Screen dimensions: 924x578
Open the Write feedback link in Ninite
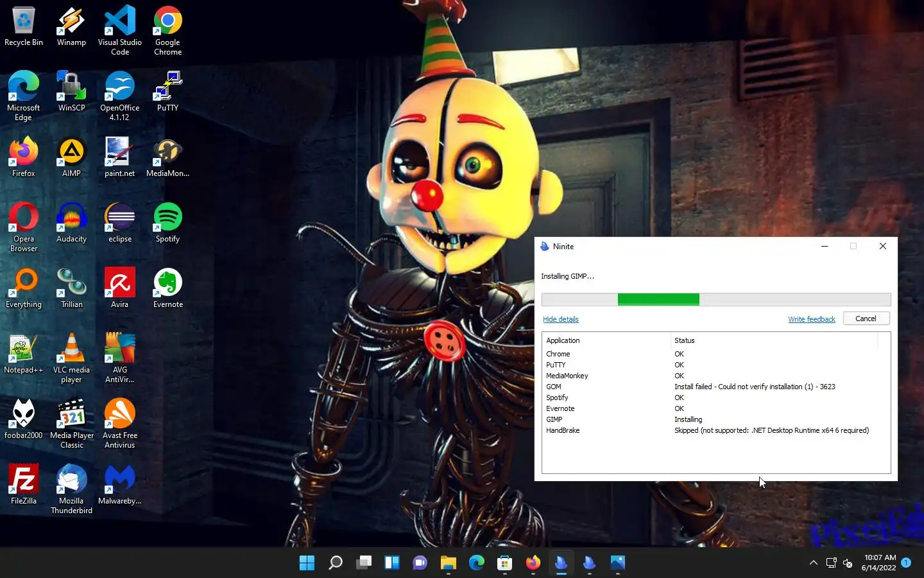(811, 319)
